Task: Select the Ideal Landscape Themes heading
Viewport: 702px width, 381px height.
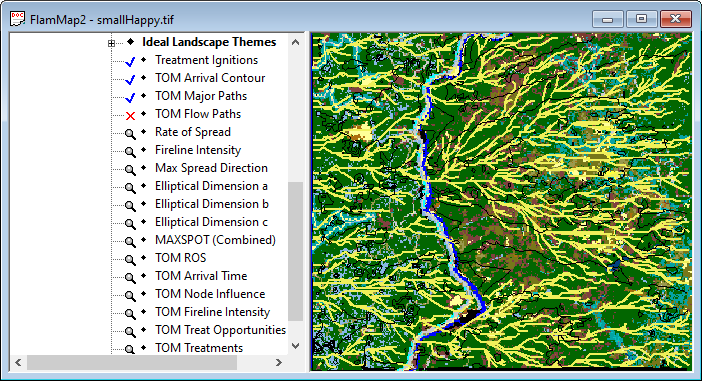Action: tap(209, 42)
